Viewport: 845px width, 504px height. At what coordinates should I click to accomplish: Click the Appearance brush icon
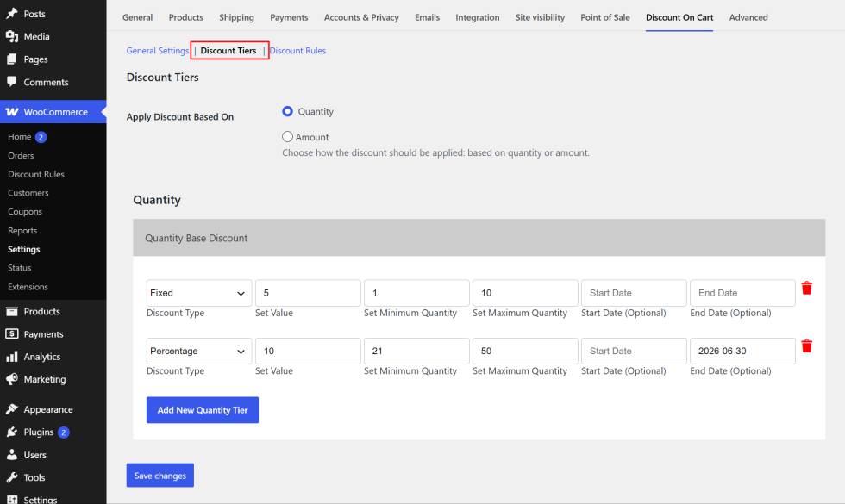[12, 409]
